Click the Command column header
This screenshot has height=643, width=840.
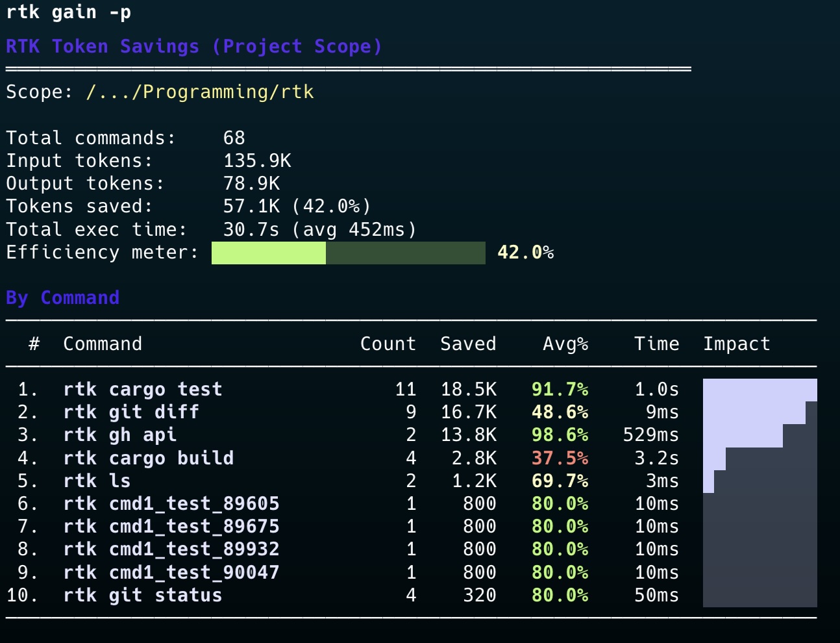(x=103, y=344)
